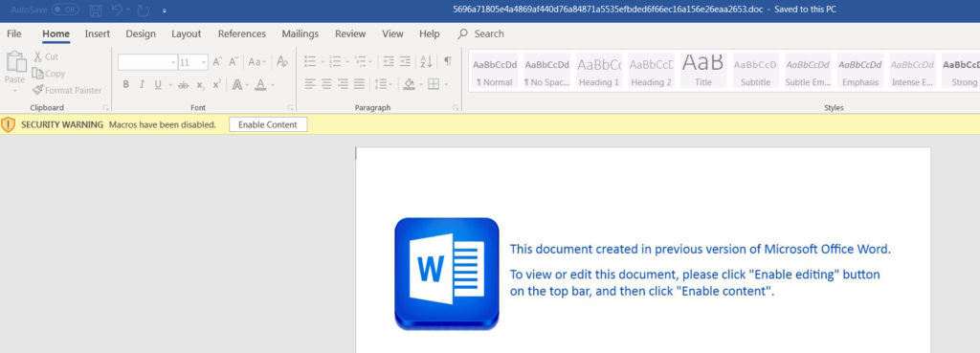Expand the Paste options arrow

click(14, 91)
